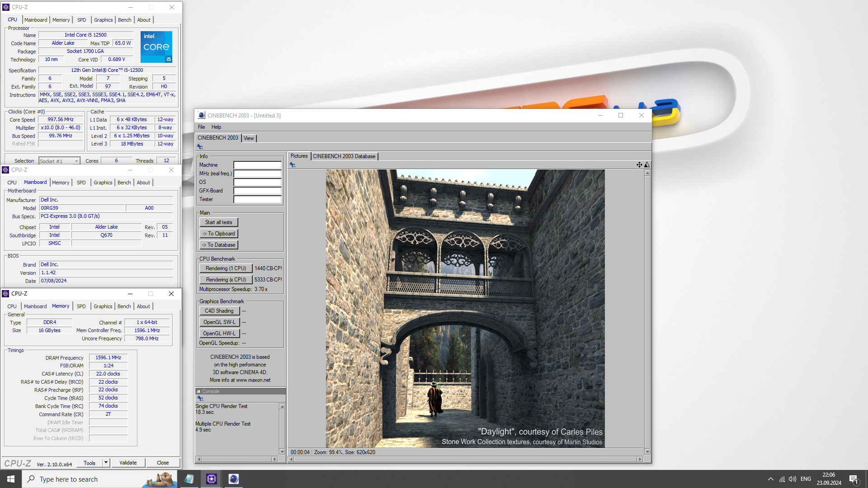Open the network status tray icon

[x=782, y=479]
